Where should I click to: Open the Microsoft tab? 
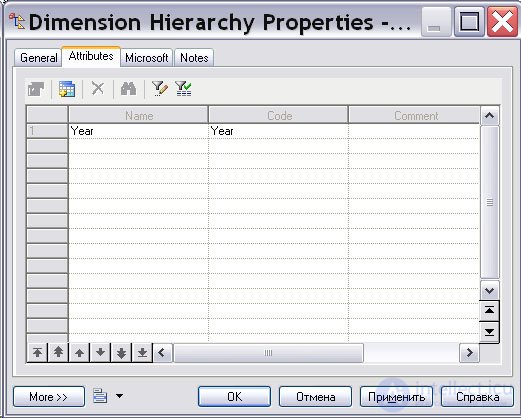(146, 58)
